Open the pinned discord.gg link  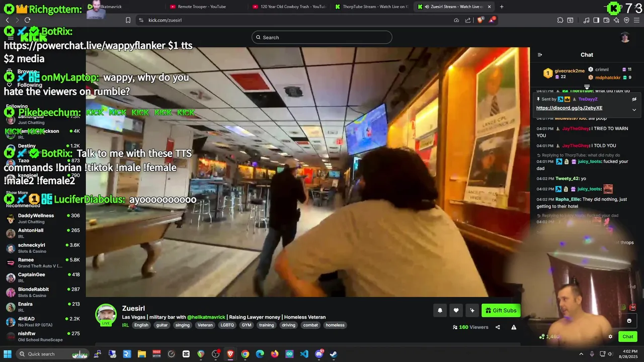click(569, 108)
